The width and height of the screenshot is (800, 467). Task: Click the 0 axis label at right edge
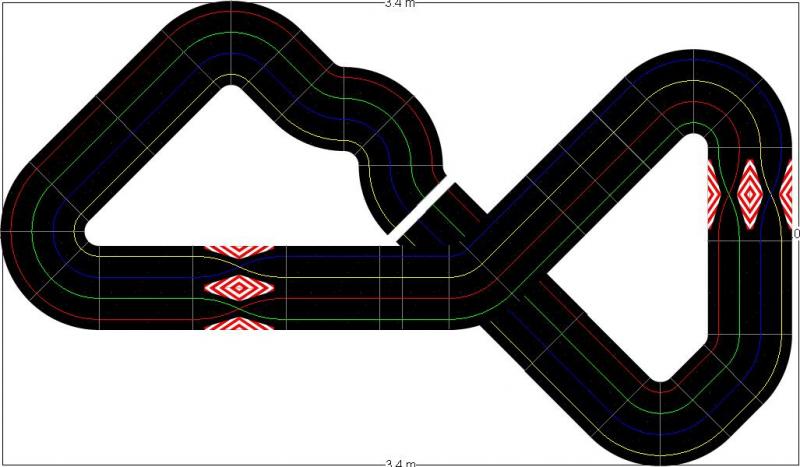click(796, 233)
